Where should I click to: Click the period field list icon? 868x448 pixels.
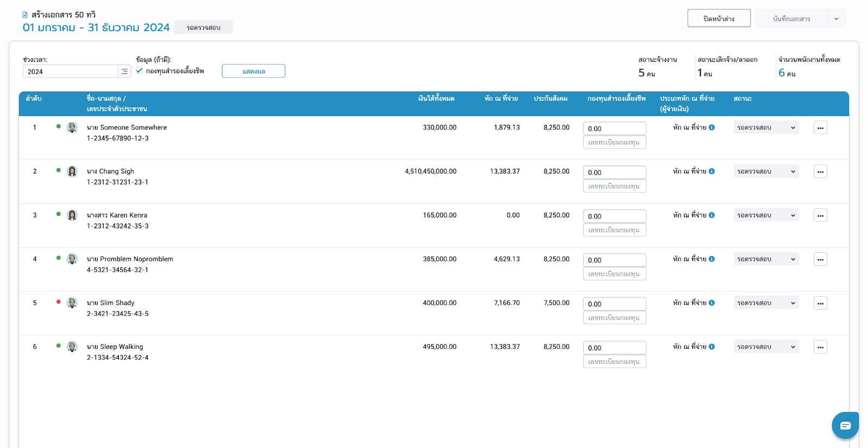[x=125, y=72]
